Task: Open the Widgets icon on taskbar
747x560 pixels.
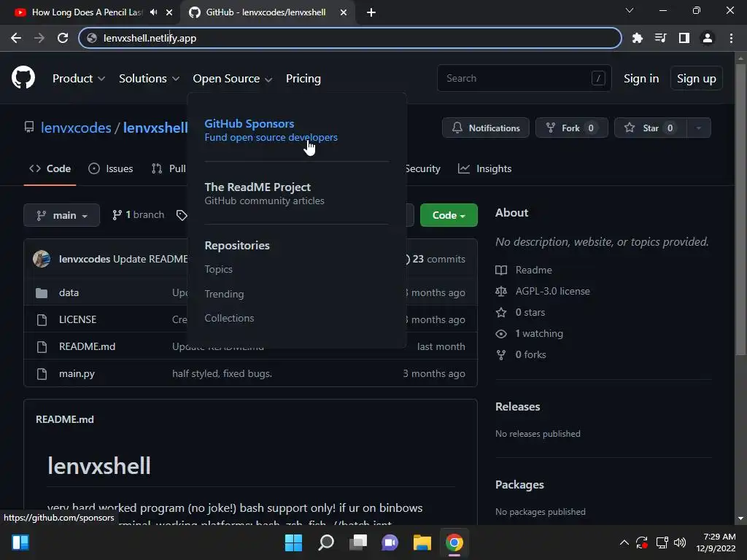Action: 20,542
